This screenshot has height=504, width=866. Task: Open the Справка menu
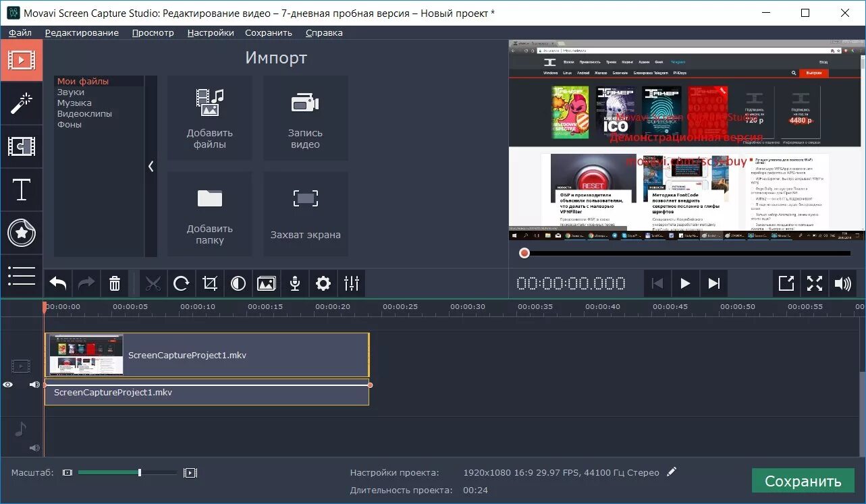point(324,32)
